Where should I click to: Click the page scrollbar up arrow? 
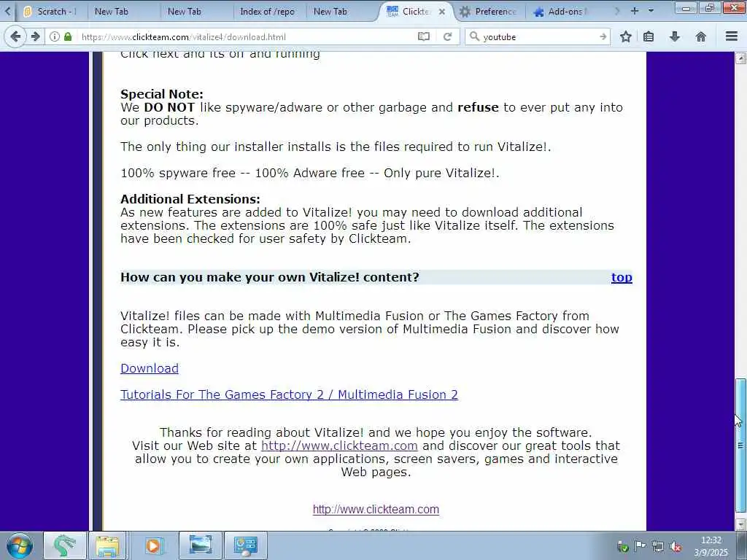pyautogui.click(x=740, y=58)
